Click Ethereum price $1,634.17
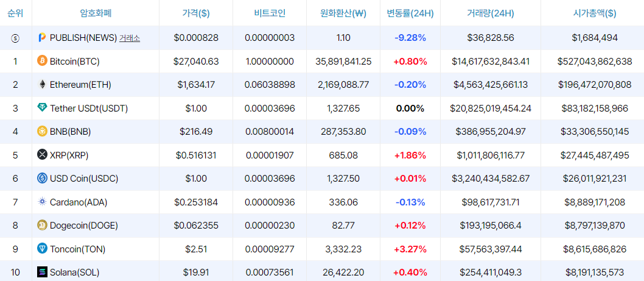 click(x=196, y=85)
